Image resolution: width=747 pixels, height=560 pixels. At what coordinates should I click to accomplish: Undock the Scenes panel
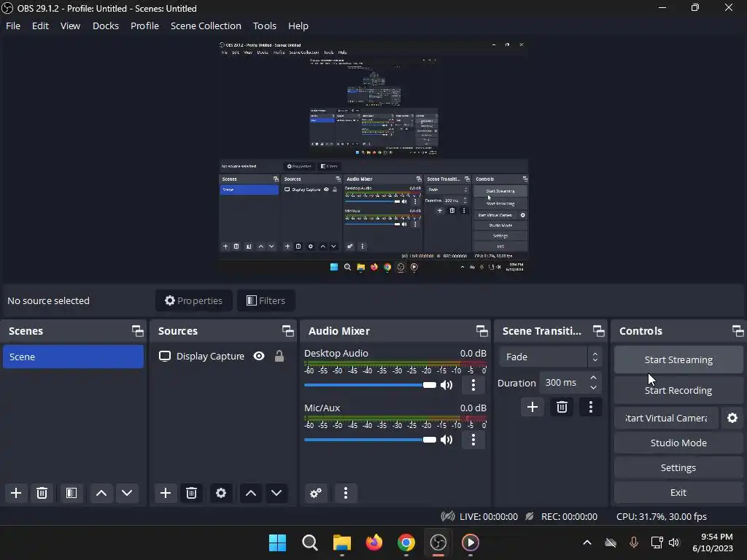coord(137,331)
